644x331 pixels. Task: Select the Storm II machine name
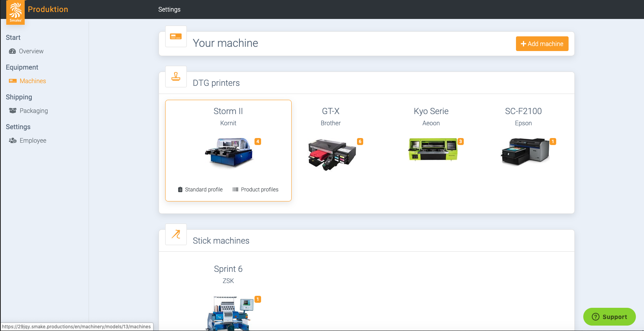pos(228,111)
